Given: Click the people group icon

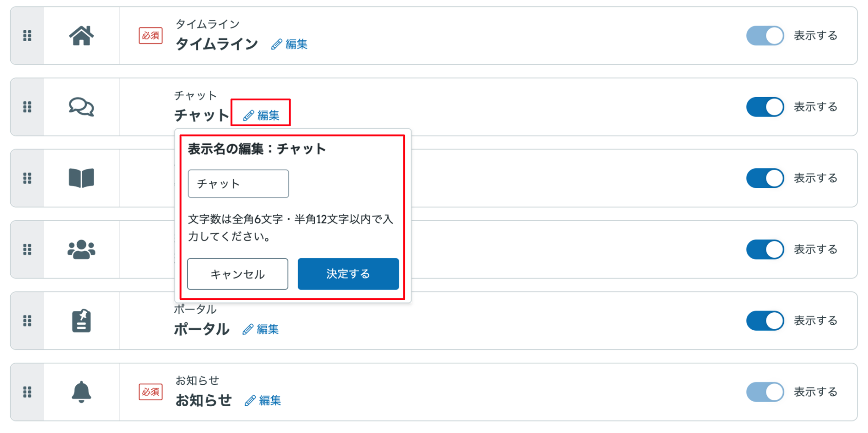Looking at the screenshot, I should click(x=81, y=249).
